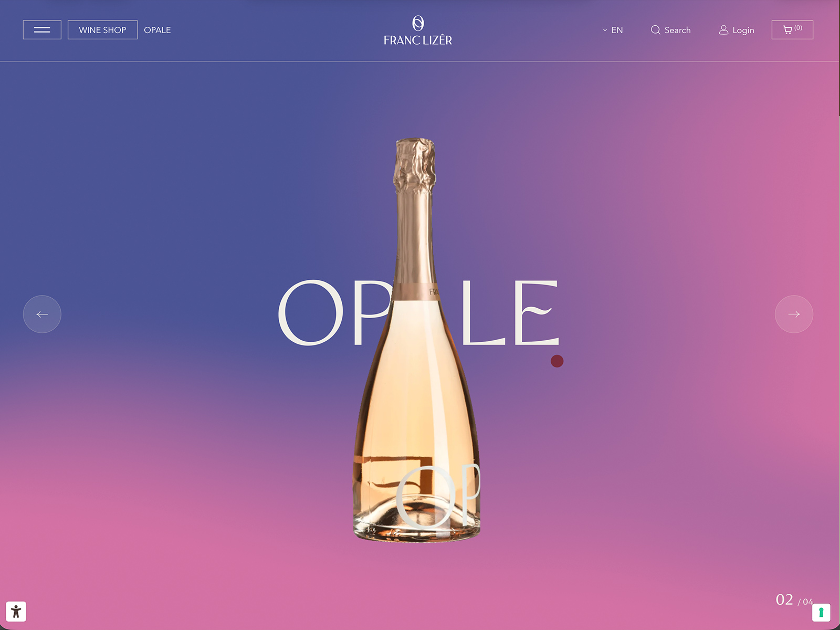Click the green keyhole privacy badge
840x630 pixels.
click(821, 612)
